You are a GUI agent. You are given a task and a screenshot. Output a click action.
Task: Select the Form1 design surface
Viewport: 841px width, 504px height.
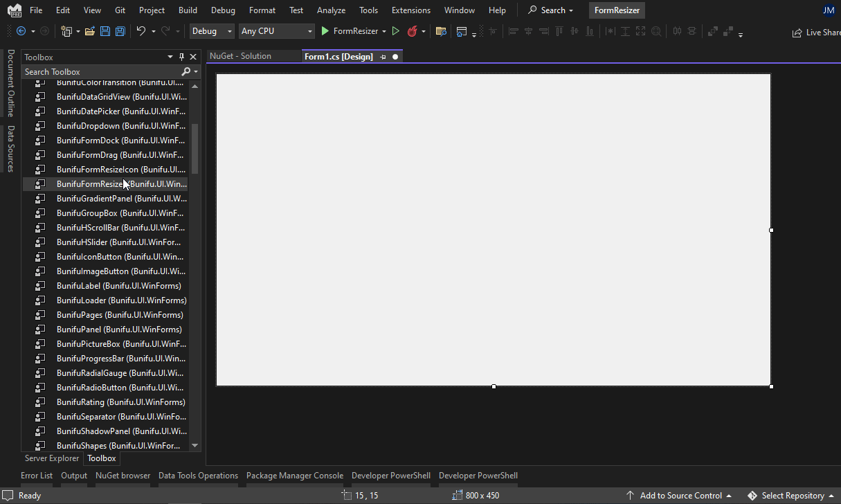(494, 230)
